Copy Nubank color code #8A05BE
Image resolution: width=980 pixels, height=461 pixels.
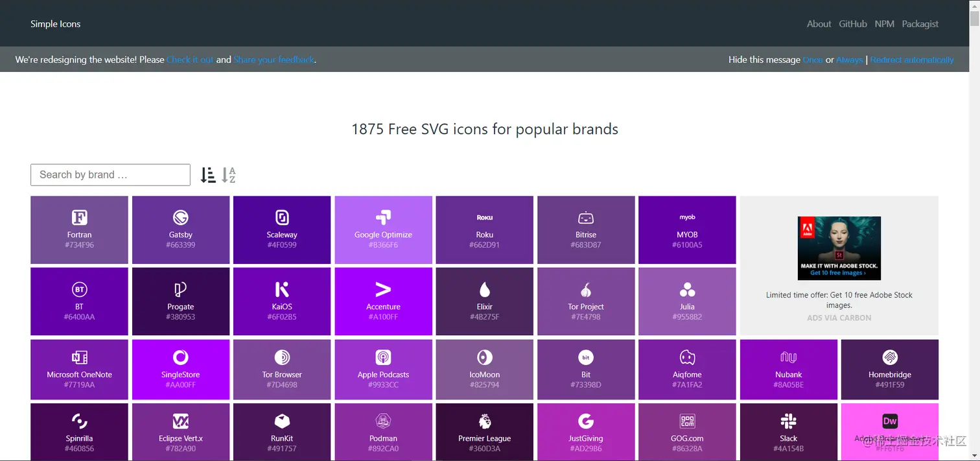[789, 385]
